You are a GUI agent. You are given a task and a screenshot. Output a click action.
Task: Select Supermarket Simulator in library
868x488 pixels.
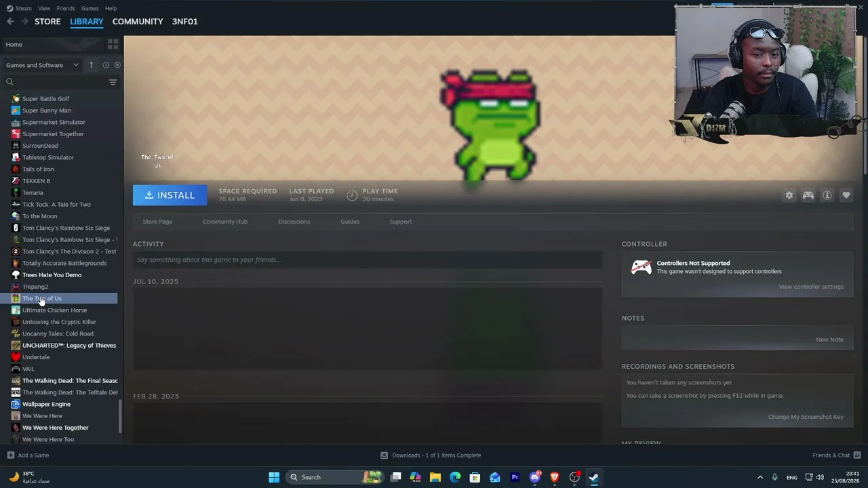(x=54, y=123)
